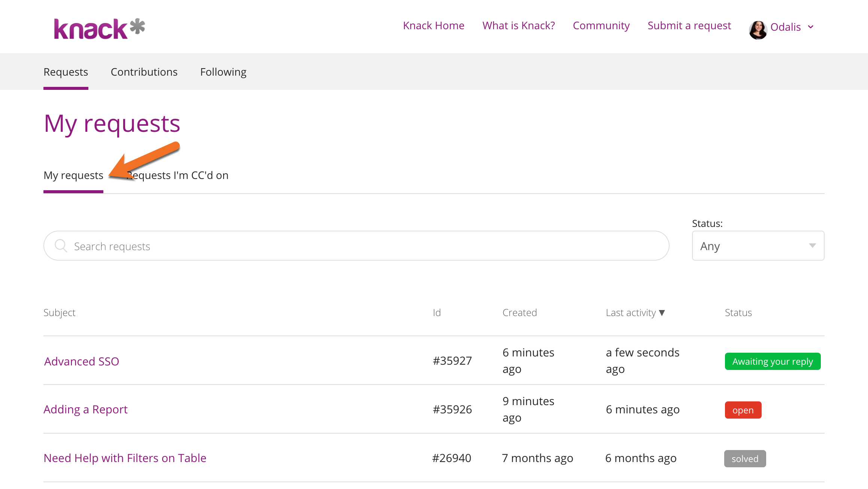Switch to the Following tab
The width and height of the screenshot is (868, 489).
pos(223,72)
